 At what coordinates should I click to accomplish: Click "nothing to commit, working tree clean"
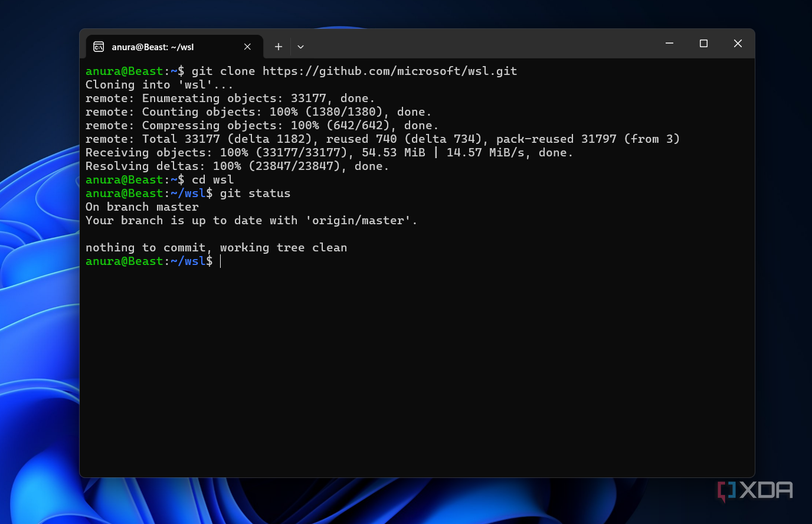216,248
